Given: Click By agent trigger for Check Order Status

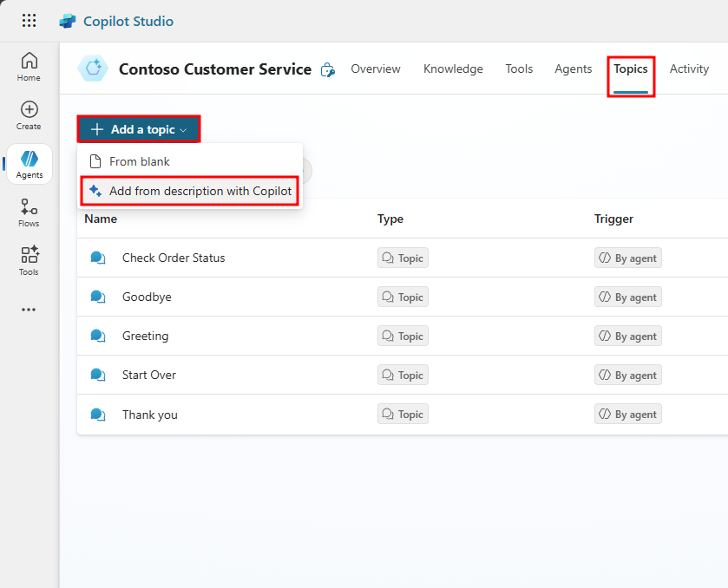Looking at the screenshot, I should (627, 258).
